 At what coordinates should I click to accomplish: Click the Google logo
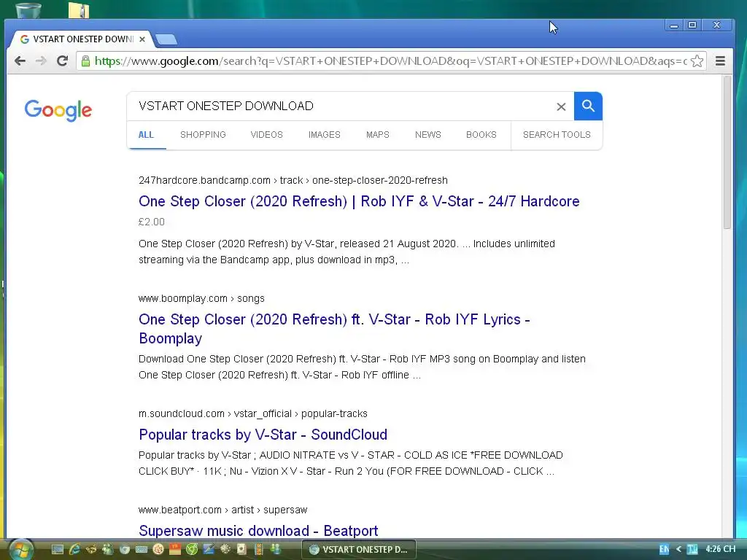58,111
